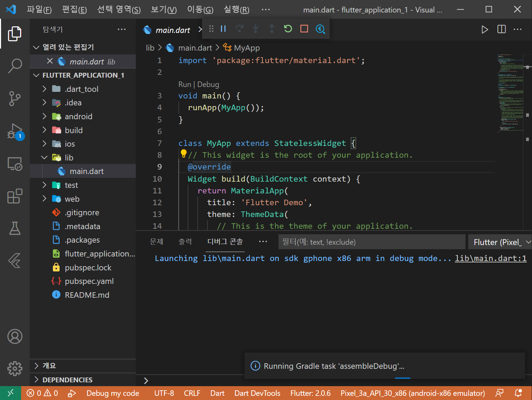Viewport: 532px width, 400px height.
Task: Open pubspec.yaml in the explorer
Action: point(89,281)
